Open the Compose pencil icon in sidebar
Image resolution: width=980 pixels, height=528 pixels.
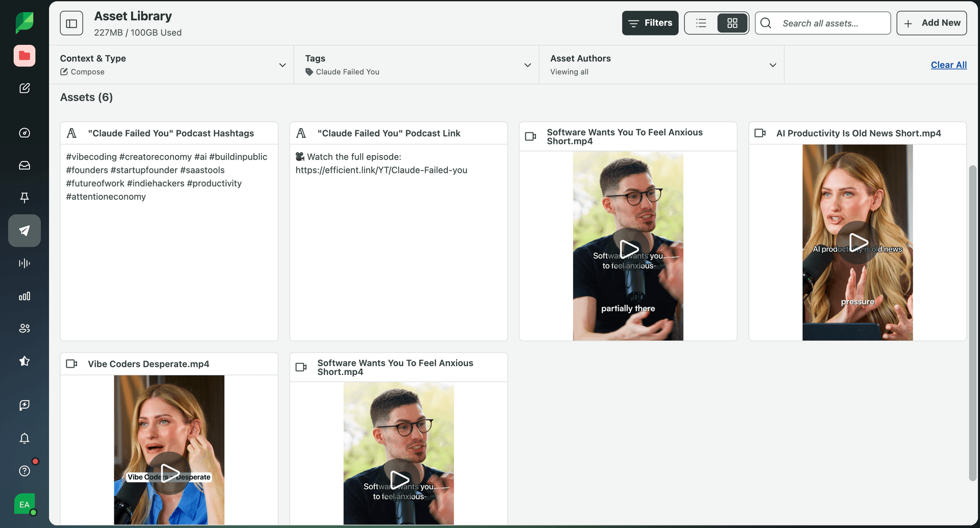[x=24, y=88]
